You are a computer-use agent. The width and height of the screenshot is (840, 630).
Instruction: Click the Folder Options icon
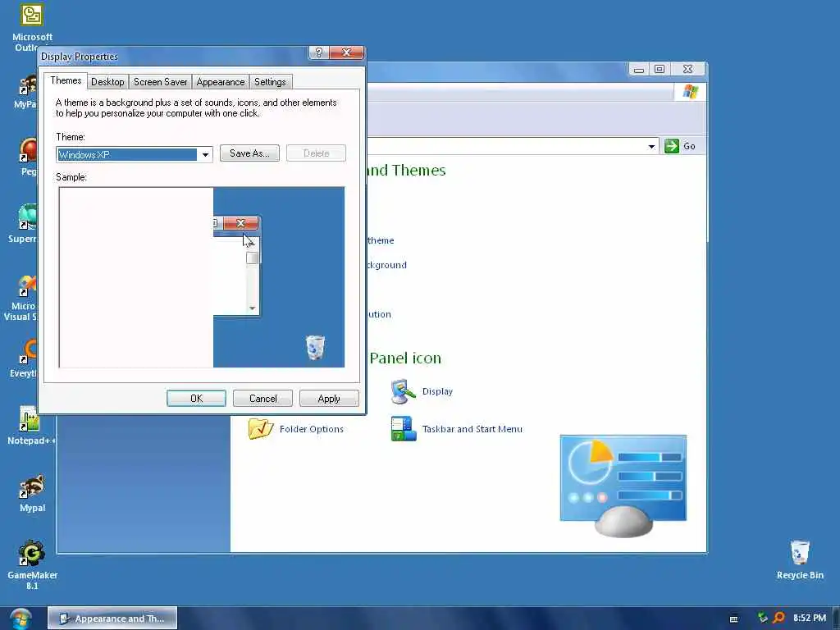(x=261, y=428)
